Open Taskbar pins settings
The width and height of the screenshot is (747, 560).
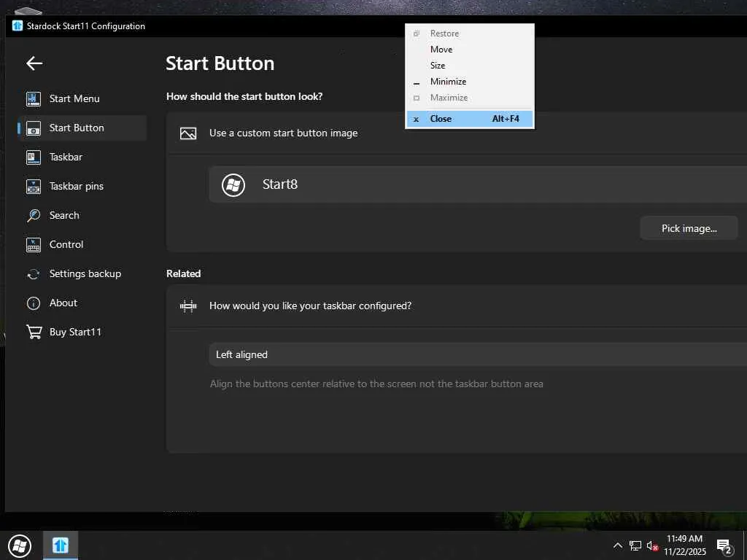click(x=82, y=186)
